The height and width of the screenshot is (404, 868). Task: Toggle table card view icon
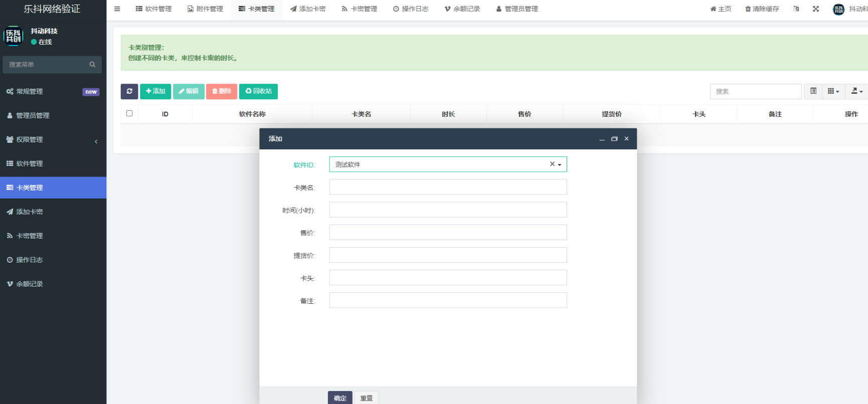[813, 91]
